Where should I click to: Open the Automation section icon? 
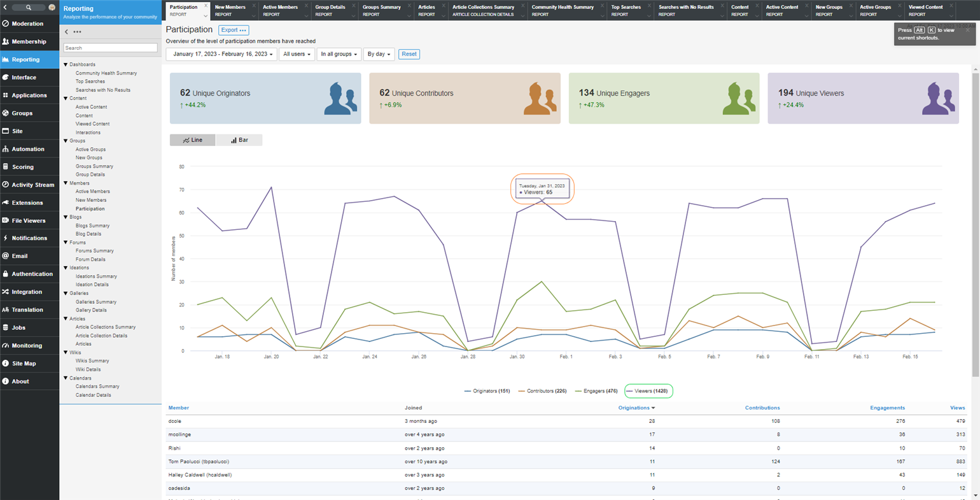pos(6,149)
